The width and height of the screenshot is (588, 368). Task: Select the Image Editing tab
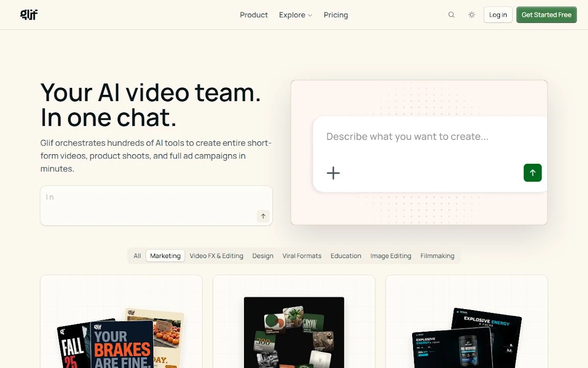click(391, 256)
